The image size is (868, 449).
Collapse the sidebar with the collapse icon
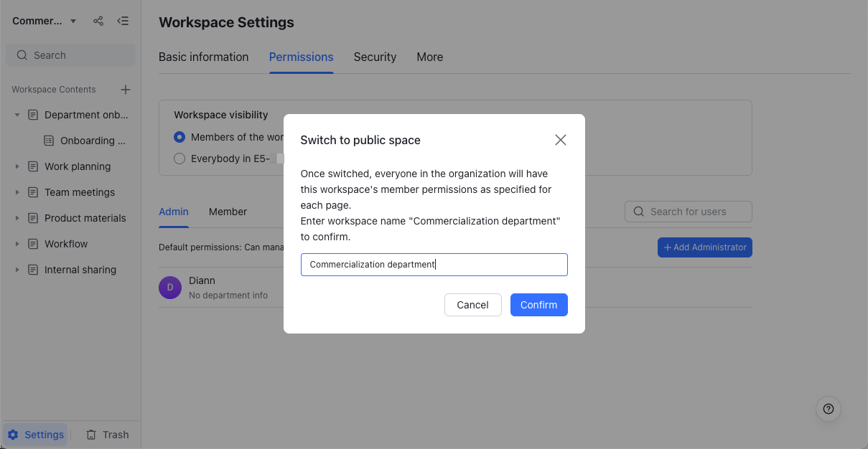click(x=123, y=21)
